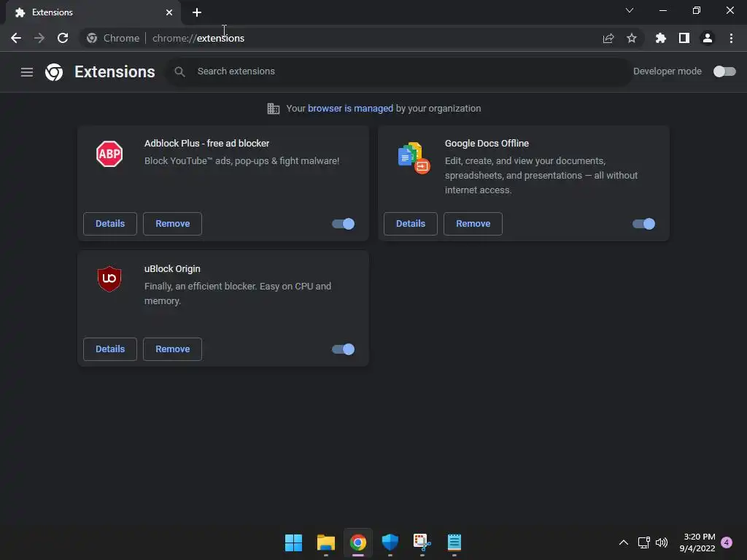Bookmark this tab with the star icon
The width and height of the screenshot is (747, 560).
point(632,38)
